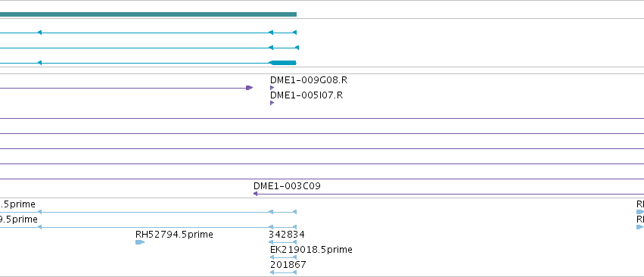The width and height of the screenshot is (644, 277).
Task: Click the thick exon block in third transcript
Action: coord(282,63)
